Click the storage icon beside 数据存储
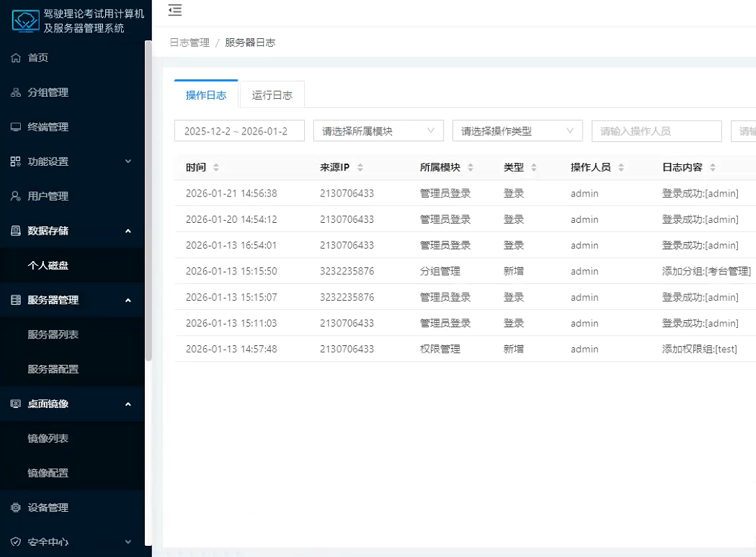The height and width of the screenshot is (557, 756). [x=16, y=231]
